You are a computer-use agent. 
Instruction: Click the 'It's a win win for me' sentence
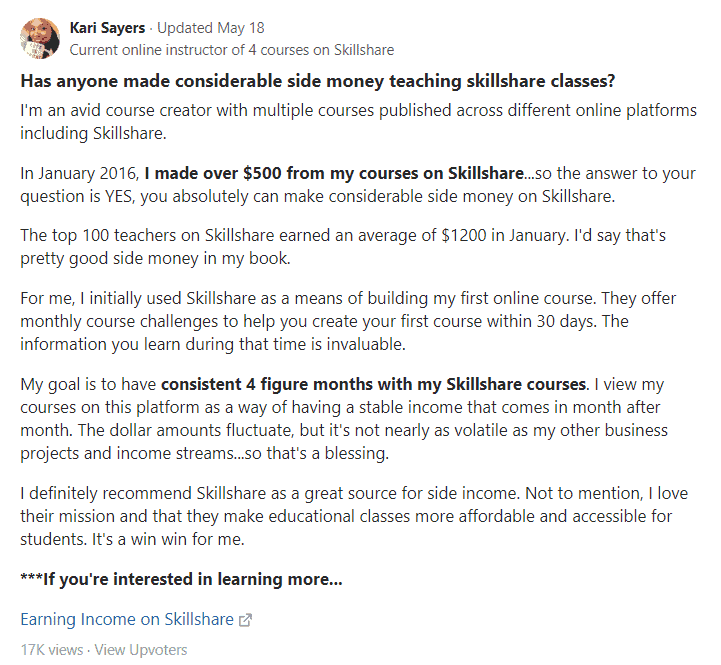point(168,539)
